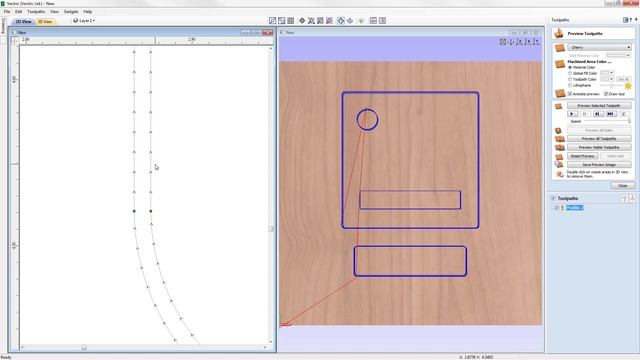Viewport: 640px width, 360px height.
Task: Click the tile windows vertically icon
Action: point(382,20)
